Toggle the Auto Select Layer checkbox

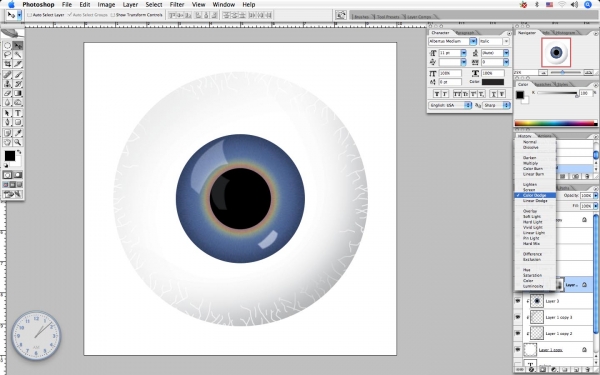coord(29,15)
